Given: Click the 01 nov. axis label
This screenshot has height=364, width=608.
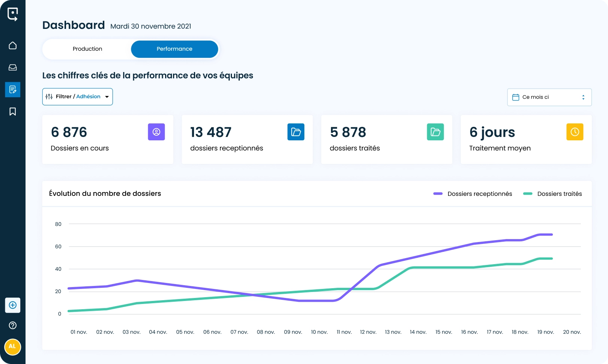Looking at the screenshot, I should point(79,332).
